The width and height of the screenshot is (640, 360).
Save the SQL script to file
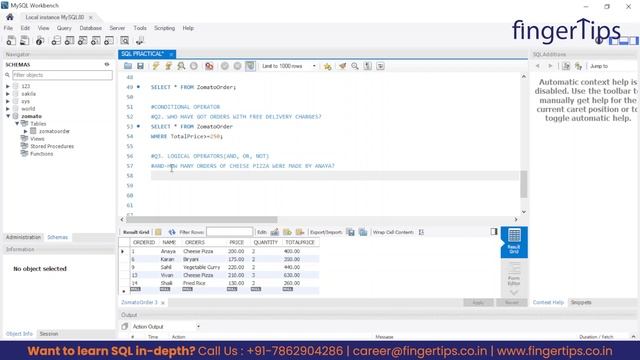click(140, 66)
